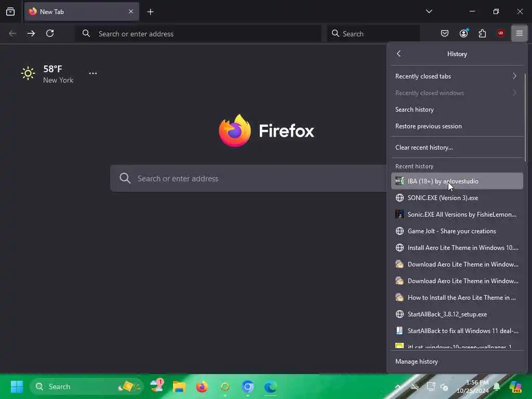Click the taskbar Search box
Viewport: 532px width, 399px height.
[87, 387]
